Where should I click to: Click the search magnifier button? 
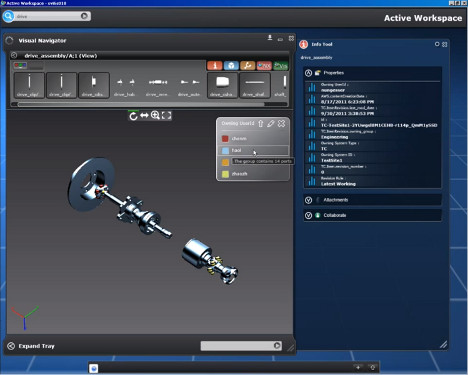pos(8,16)
